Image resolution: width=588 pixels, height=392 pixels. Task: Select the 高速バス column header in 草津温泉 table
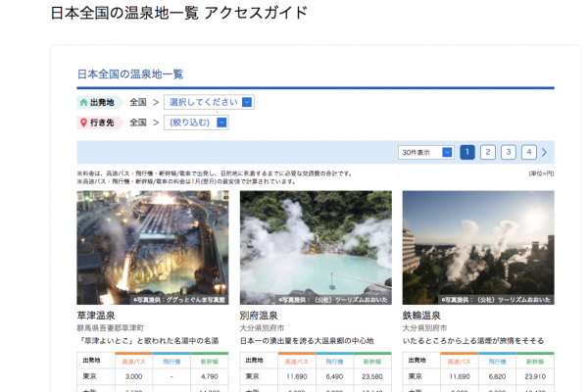(134, 362)
